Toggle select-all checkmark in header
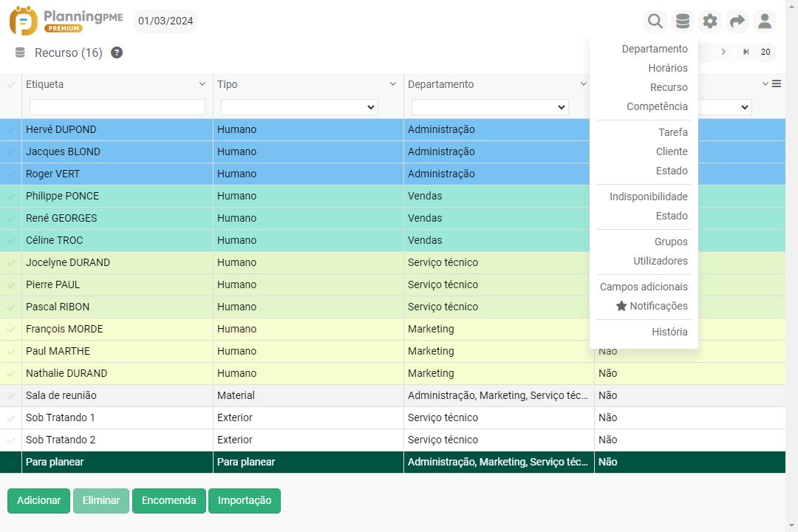Screen dimensions: 798x532 [x=10, y=84]
